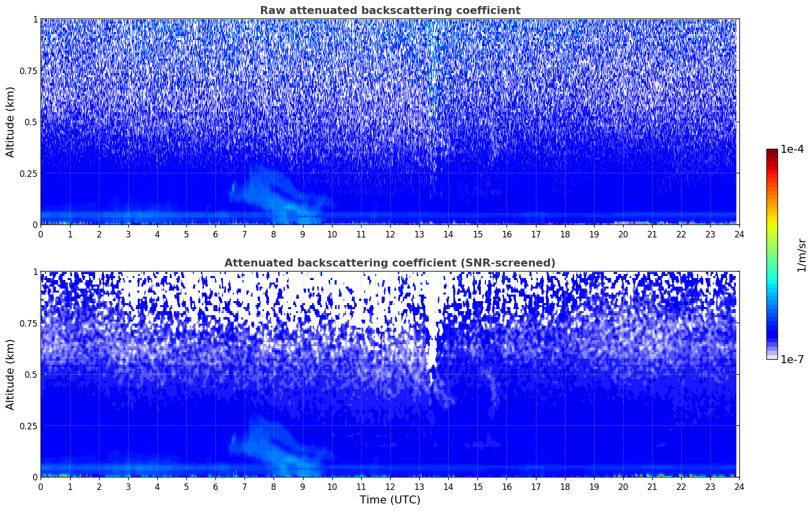812x511 pixels.
Task: Click the title "Attenuated backscattering coefficient (SNR-screened)"
Action: (x=390, y=263)
